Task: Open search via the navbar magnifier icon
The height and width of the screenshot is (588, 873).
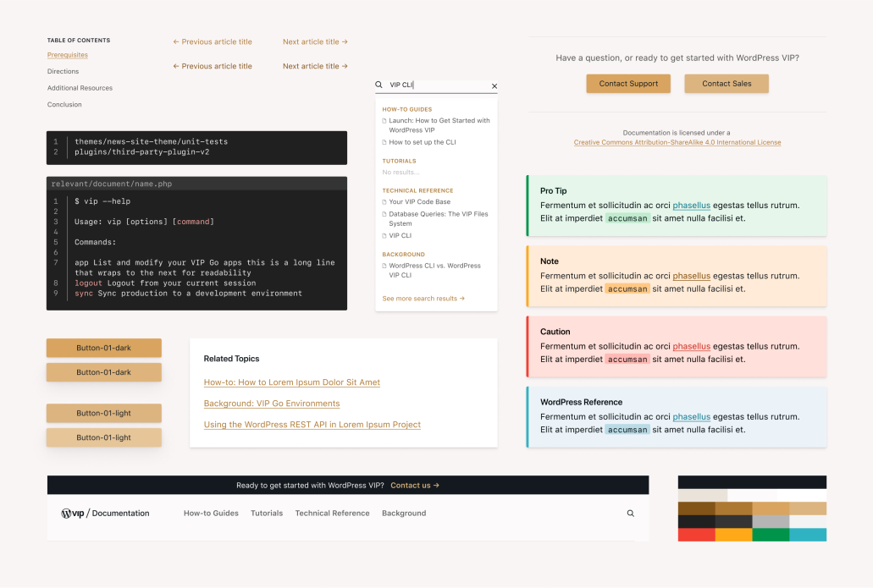Action: 630,514
